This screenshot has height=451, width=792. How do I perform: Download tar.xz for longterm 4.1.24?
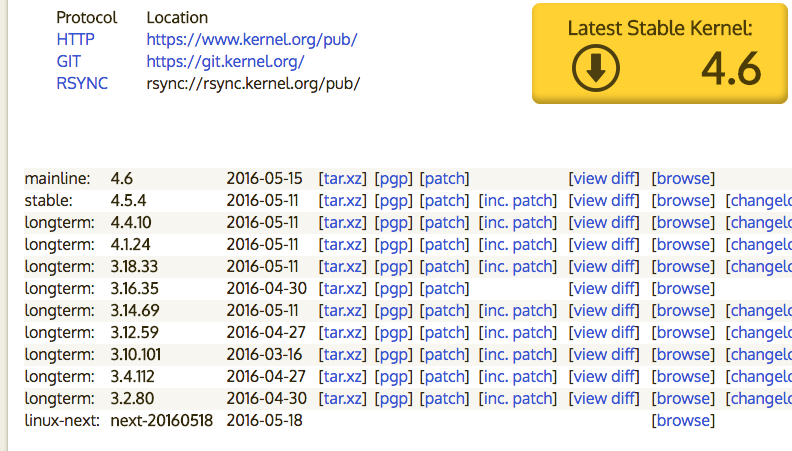pos(342,244)
